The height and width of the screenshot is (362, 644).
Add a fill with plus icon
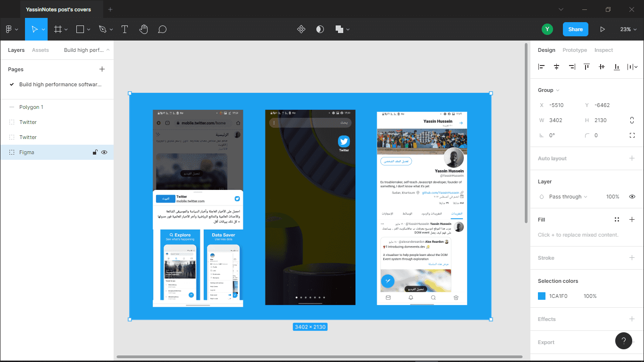tap(632, 220)
